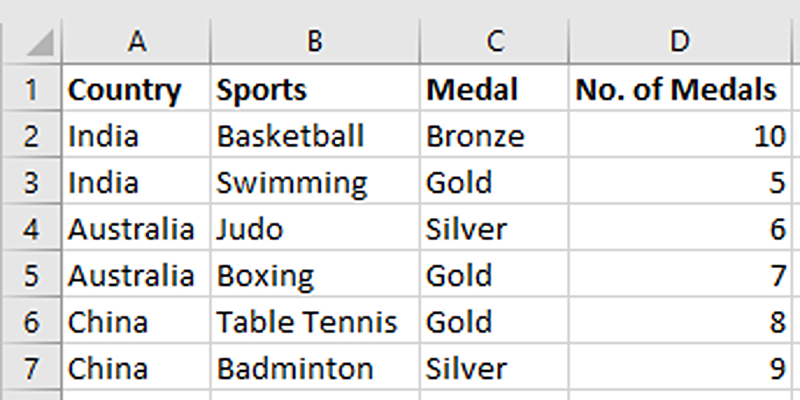Click the Medal header cell

(x=472, y=90)
